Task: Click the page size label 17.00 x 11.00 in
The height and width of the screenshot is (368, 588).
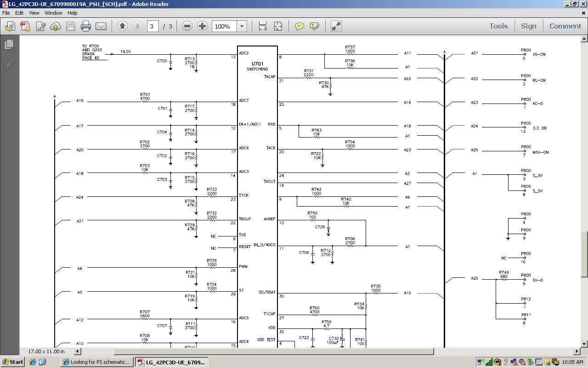Action: pyautogui.click(x=46, y=351)
